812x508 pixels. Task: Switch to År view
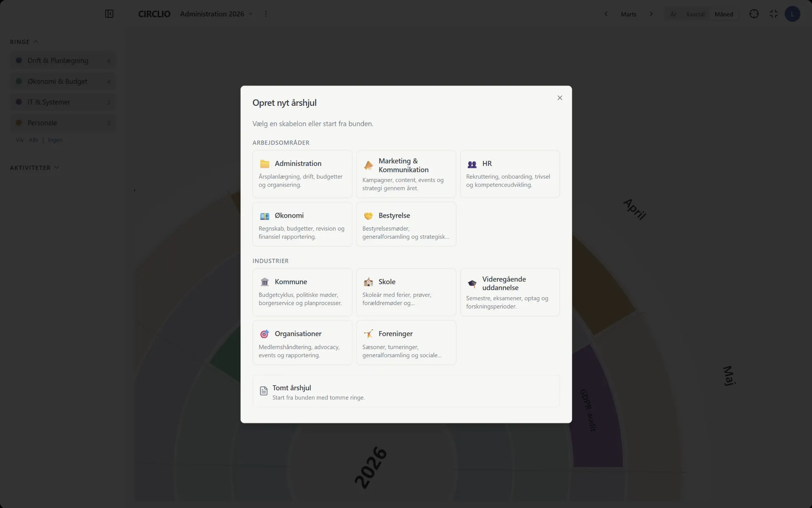(x=673, y=14)
